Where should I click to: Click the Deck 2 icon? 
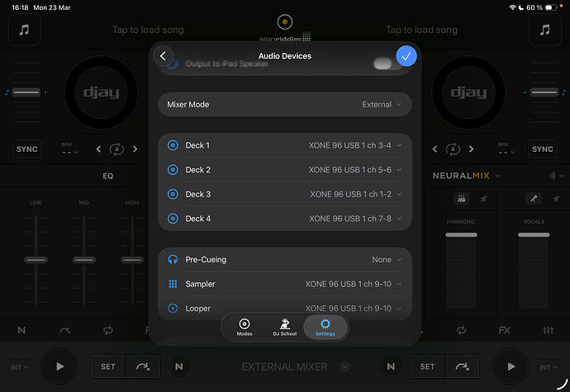(173, 170)
